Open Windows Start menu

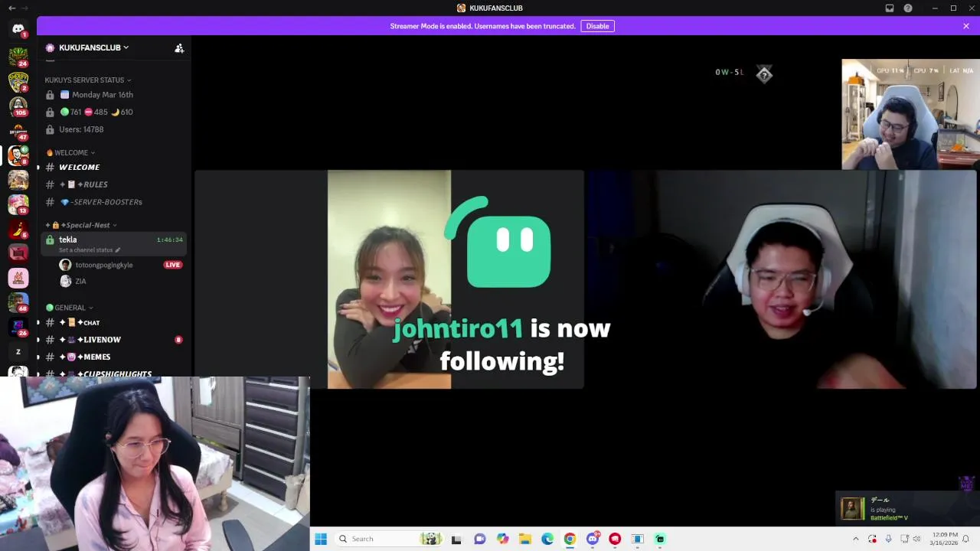[x=321, y=539]
